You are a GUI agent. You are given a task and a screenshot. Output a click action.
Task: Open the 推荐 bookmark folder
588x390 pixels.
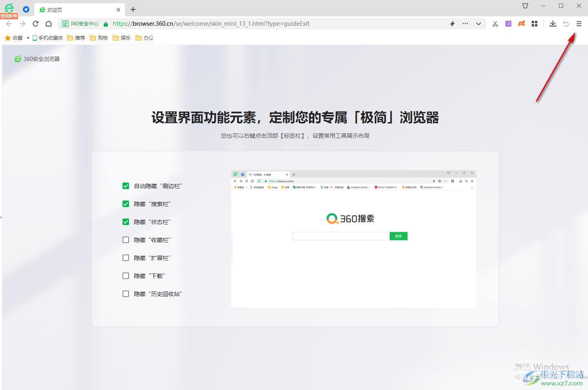pos(76,38)
